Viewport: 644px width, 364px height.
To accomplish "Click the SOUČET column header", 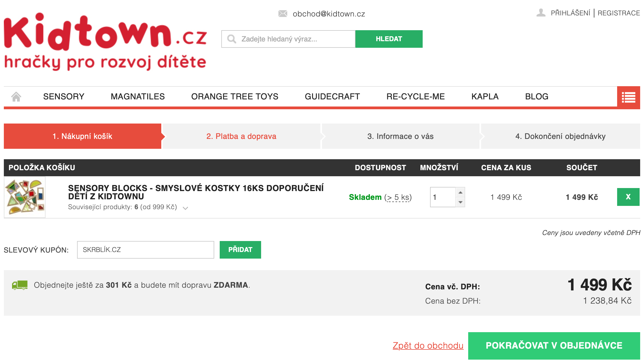I will click(582, 167).
